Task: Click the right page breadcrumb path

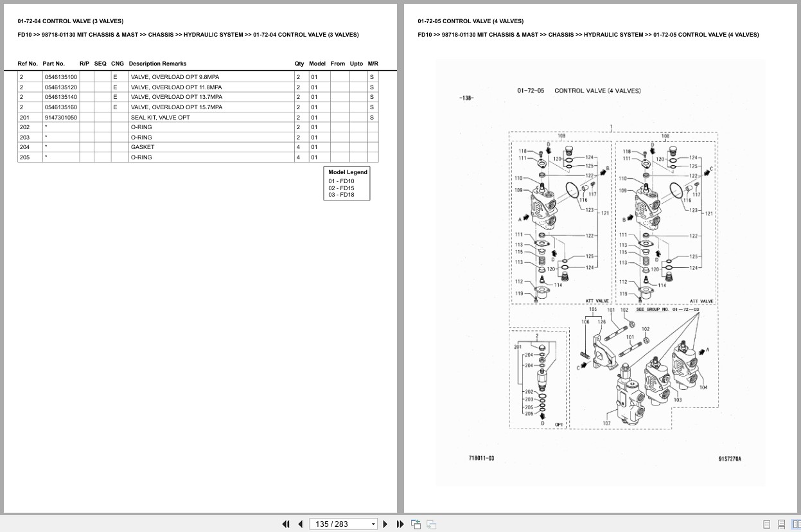Action: click(588, 35)
